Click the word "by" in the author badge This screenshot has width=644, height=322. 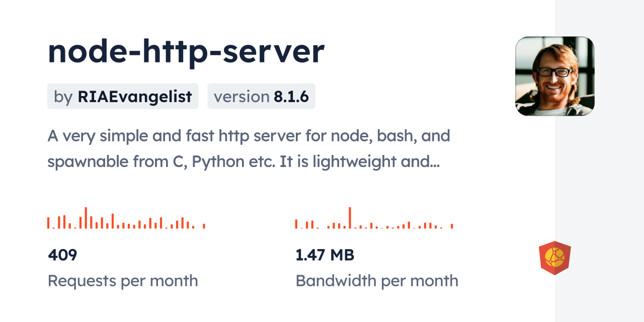tap(63, 96)
